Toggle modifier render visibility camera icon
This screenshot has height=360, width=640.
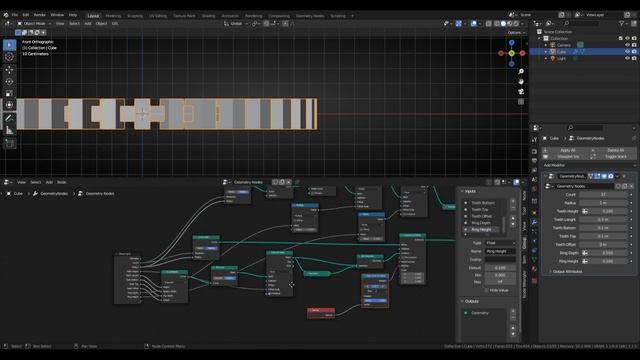coord(611,176)
